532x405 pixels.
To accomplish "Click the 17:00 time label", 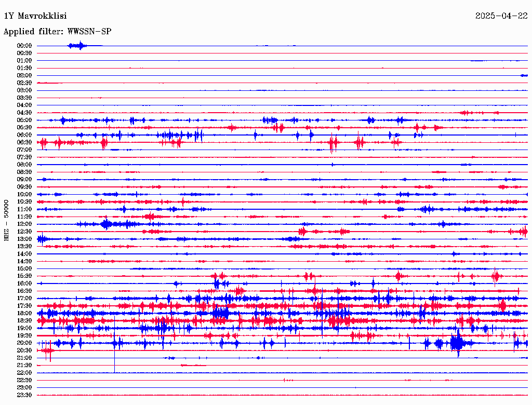I will click(24, 299).
